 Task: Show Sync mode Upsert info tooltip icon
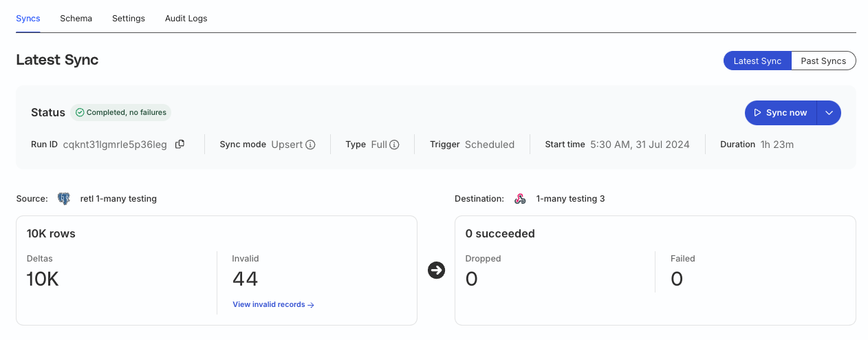310,145
